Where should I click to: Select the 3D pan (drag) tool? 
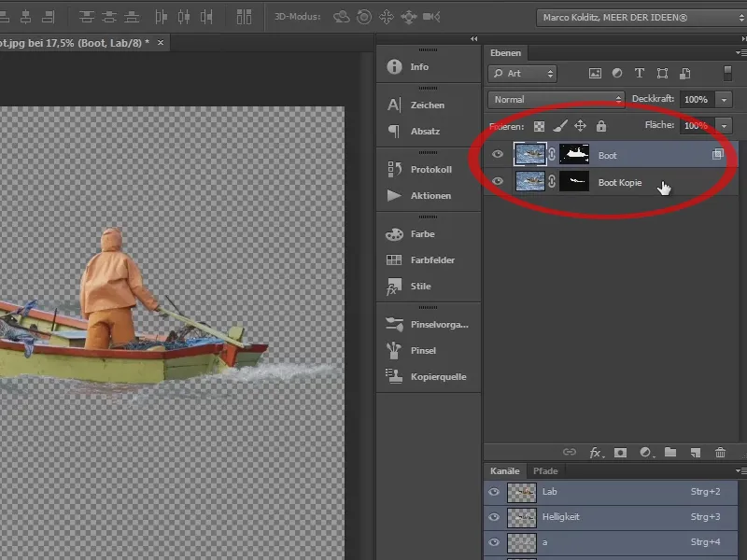[387, 17]
